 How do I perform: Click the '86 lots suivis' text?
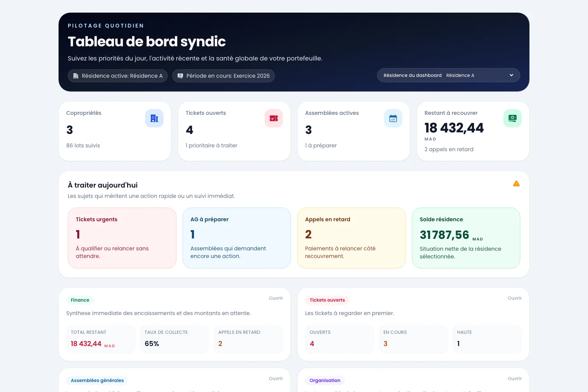83,145
